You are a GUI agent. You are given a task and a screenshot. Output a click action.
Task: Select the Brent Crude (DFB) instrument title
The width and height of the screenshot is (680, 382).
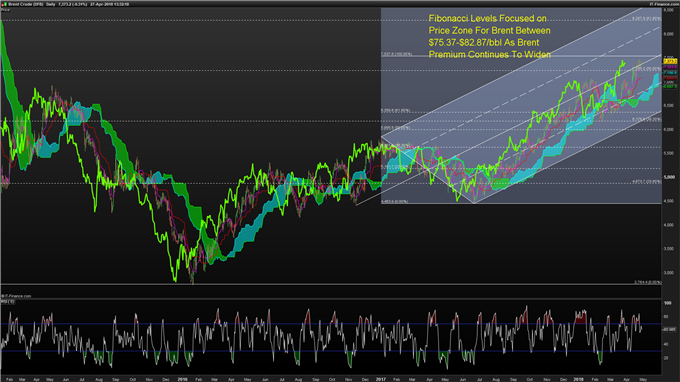tap(26, 4)
